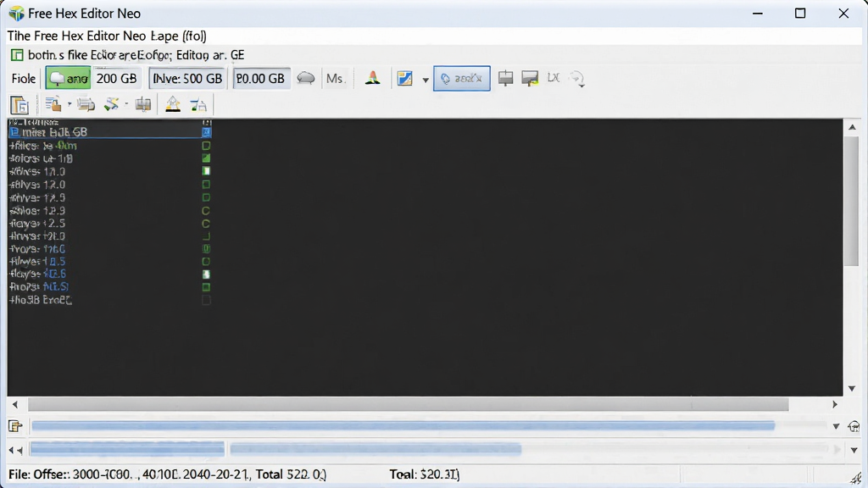Click the 'Toal: $20.31' status bar text
Image resolution: width=868 pixels, height=488 pixels.
(425, 474)
